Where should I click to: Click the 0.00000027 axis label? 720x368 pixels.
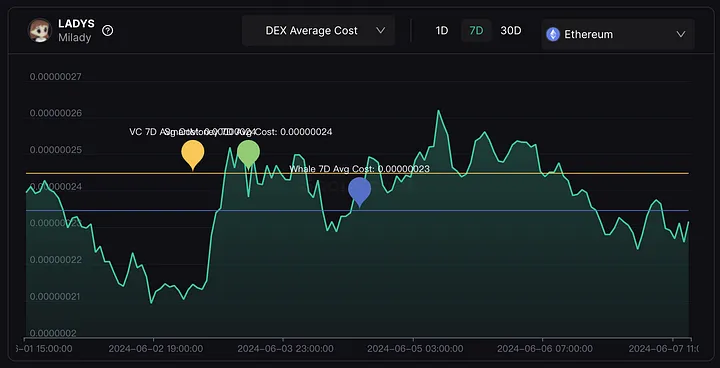pos(56,77)
